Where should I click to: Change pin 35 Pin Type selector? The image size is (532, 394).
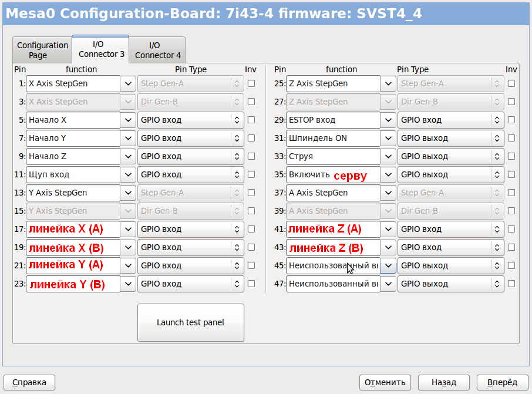point(450,174)
